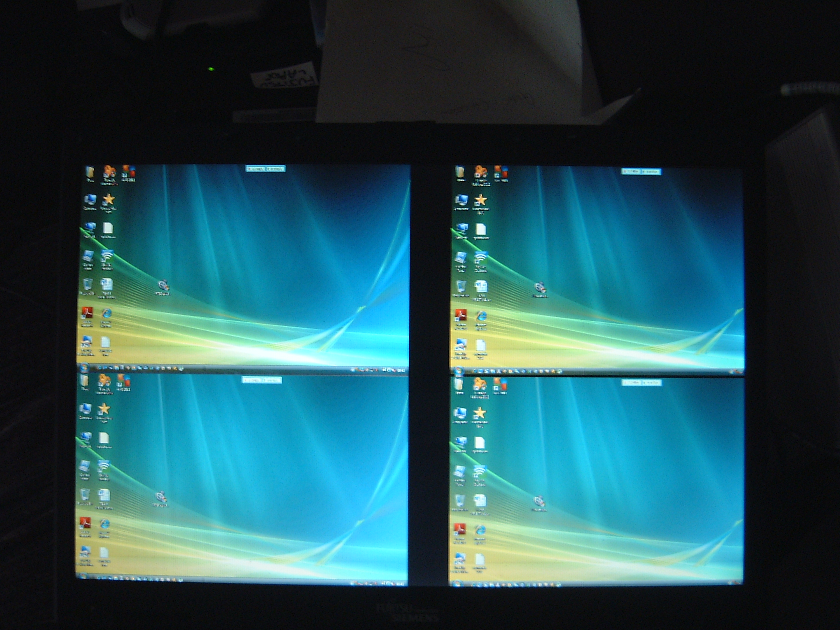The width and height of the screenshot is (840, 630).
Task: Open the Wi-Fi shortcut in upper-right desktop copy
Action: 481,258
